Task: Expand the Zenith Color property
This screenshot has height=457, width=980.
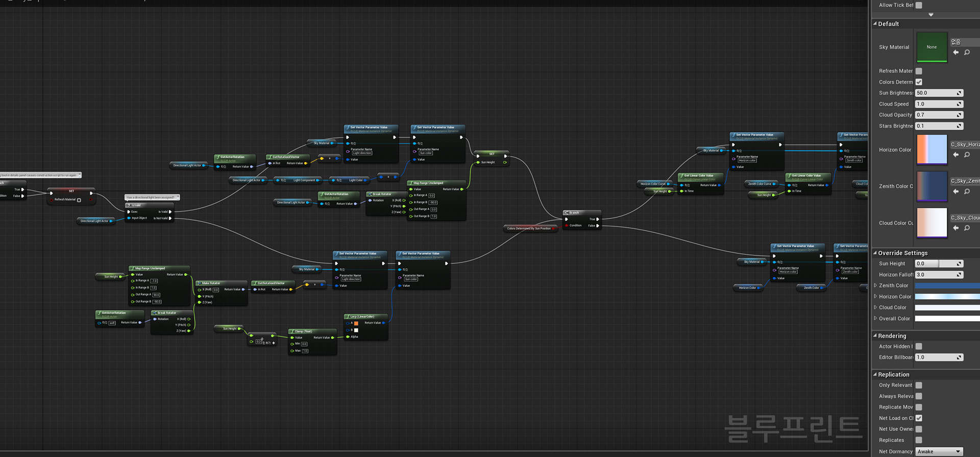Action: tap(875, 285)
